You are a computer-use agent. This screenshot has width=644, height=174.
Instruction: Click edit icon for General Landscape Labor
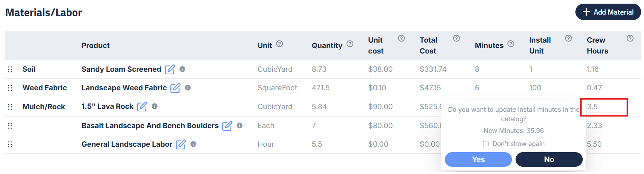pos(181,144)
